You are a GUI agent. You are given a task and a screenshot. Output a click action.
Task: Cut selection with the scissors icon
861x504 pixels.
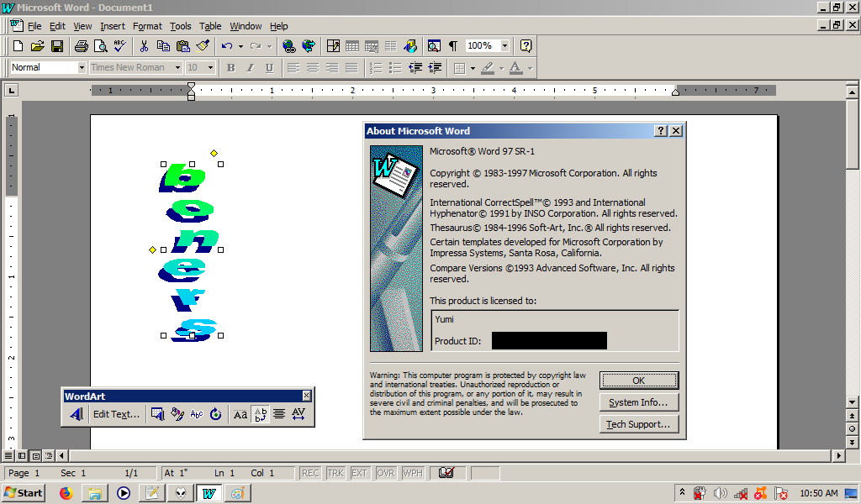pos(144,46)
